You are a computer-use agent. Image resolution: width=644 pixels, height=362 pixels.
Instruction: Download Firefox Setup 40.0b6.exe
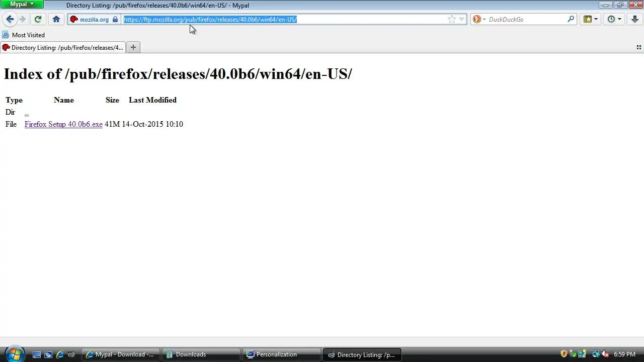click(63, 124)
